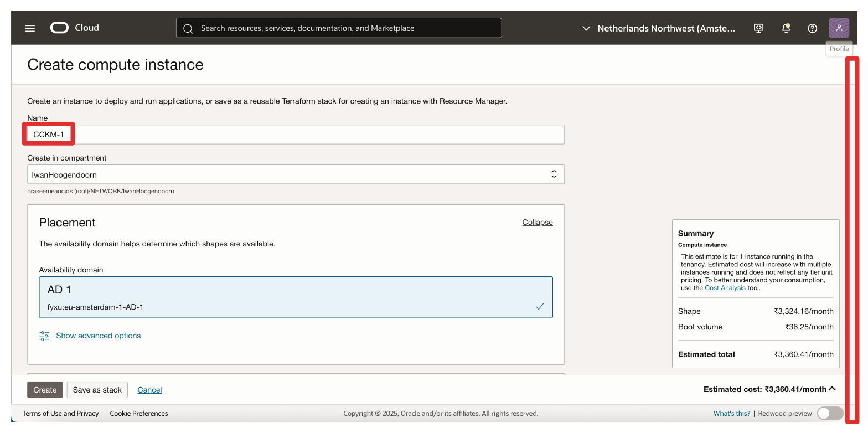The width and height of the screenshot is (868, 433).
Task: Collapse the Placement section
Action: 537,222
